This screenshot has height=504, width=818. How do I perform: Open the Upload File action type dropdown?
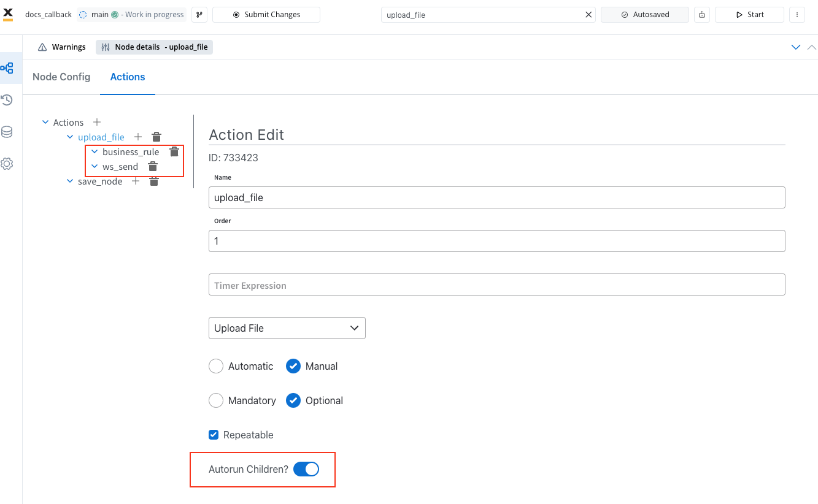pyautogui.click(x=287, y=328)
